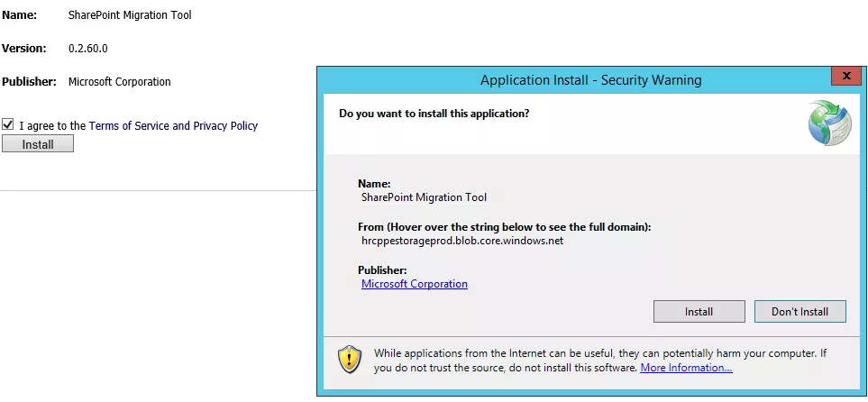Select the hrcppestorageprod.blob.core.windows.net domain text

point(461,241)
